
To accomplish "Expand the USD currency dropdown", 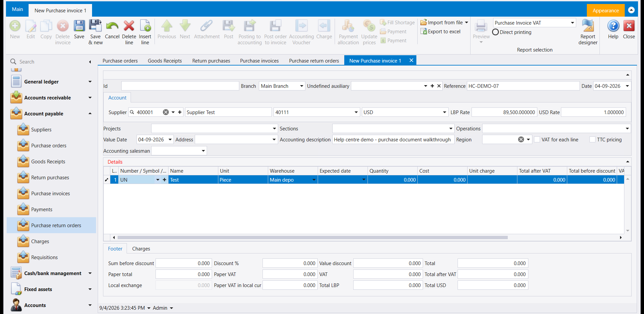I will (x=405, y=112).
